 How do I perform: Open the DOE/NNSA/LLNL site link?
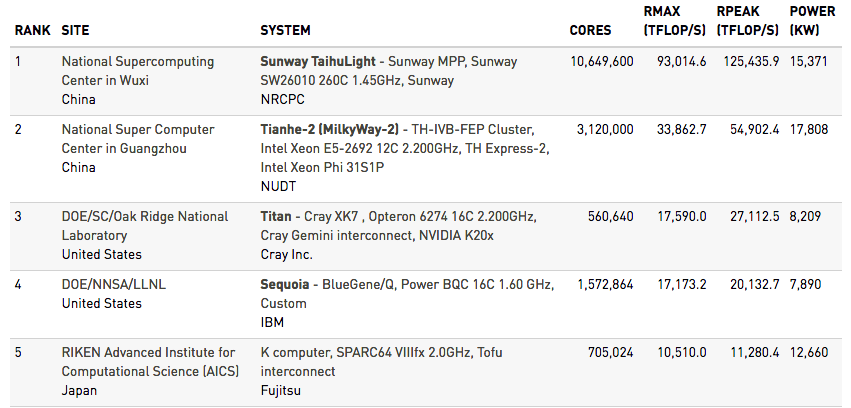[x=113, y=285]
